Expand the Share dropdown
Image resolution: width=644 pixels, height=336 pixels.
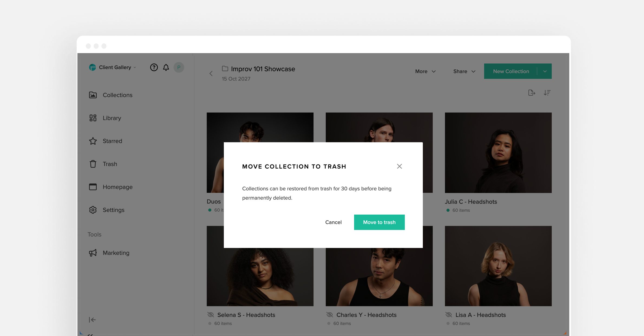click(464, 71)
